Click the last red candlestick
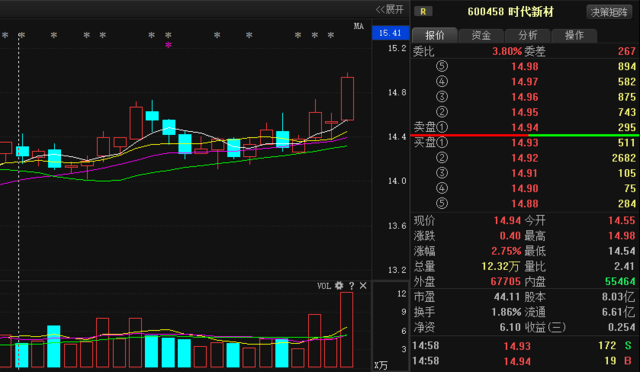The height and width of the screenshot is (372, 640). point(347,98)
